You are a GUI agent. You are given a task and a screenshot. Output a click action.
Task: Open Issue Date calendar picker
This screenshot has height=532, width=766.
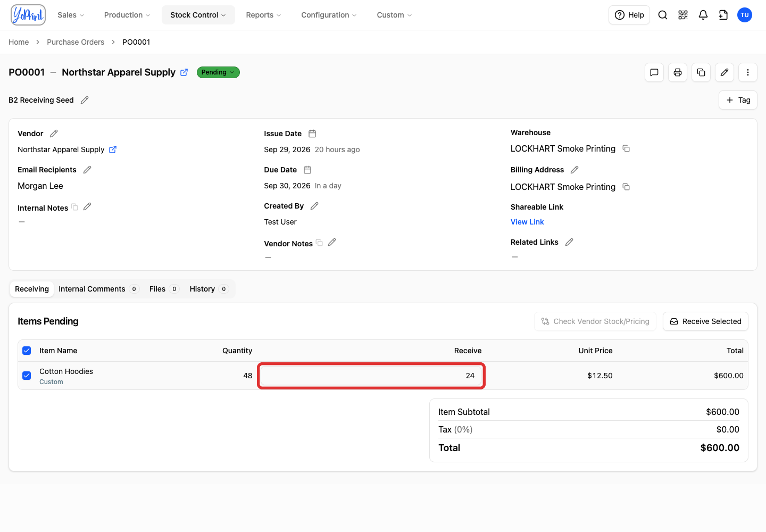click(x=312, y=134)
